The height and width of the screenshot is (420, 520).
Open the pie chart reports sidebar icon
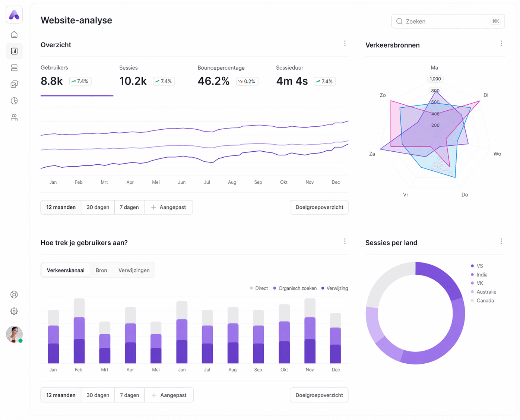pos(14,101)
